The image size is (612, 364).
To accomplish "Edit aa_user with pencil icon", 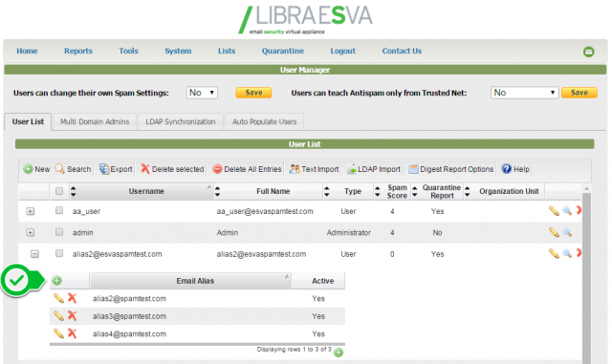I will coord(554,211).
